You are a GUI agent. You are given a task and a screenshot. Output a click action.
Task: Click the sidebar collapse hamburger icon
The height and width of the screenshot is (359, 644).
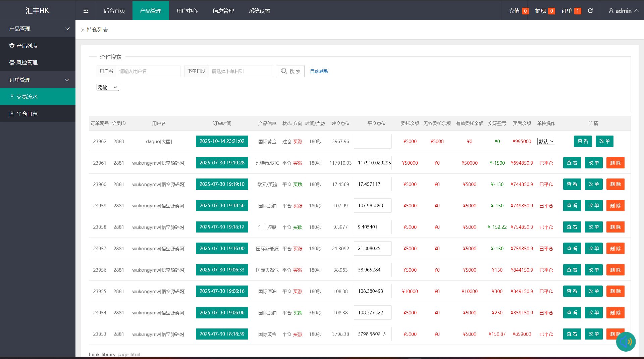pos(86,11)
